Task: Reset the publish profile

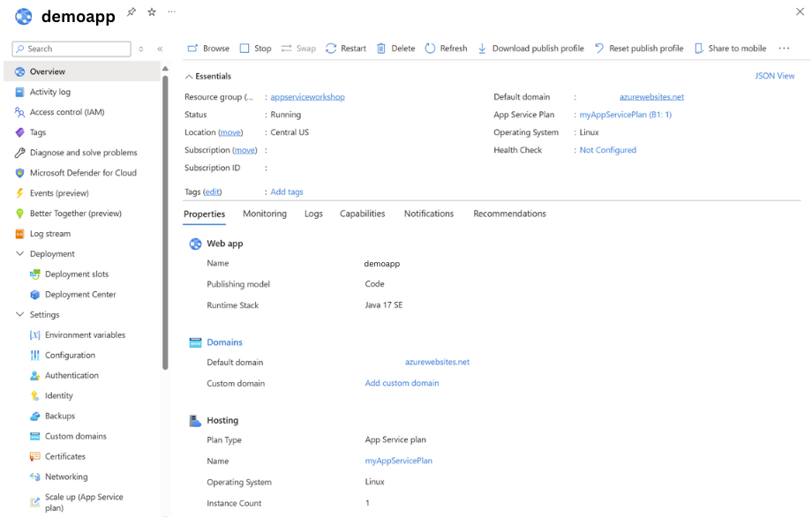Action: pyautogui.click(x=639, y=49)
